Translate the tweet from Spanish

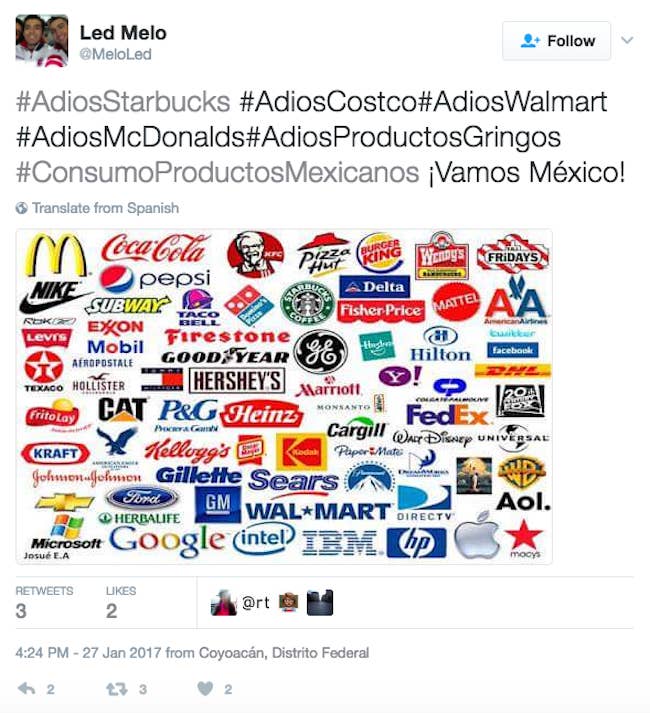(x=105, y=208)
